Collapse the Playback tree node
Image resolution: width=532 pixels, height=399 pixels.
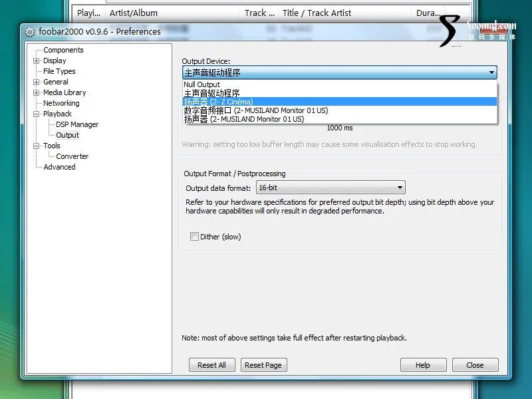pos(36,114)
